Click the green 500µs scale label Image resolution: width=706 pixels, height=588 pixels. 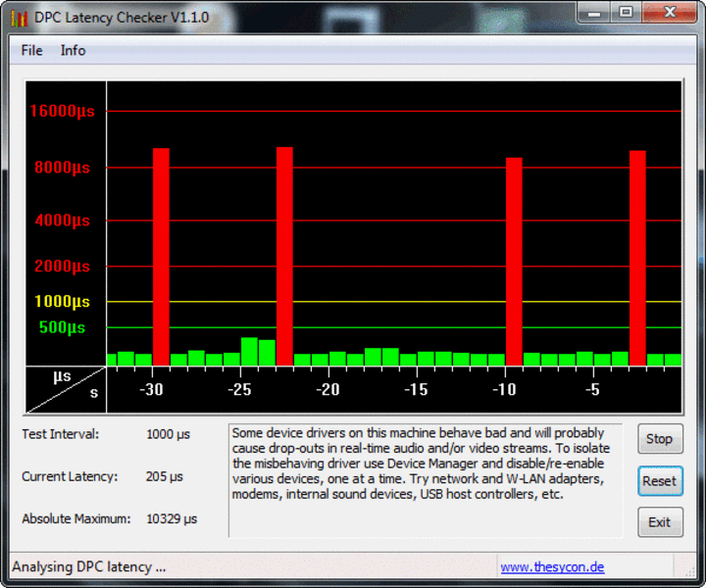[62, 327]
